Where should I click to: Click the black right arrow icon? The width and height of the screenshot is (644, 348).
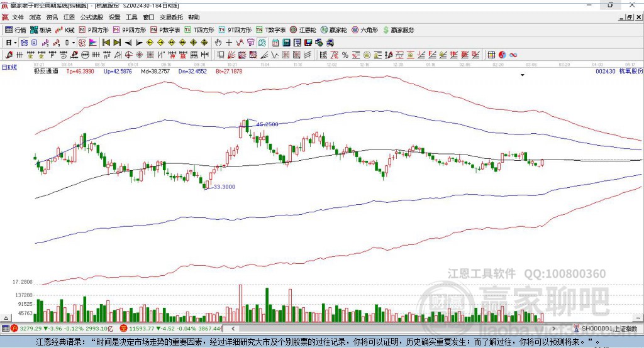click(x=139, y=43)
